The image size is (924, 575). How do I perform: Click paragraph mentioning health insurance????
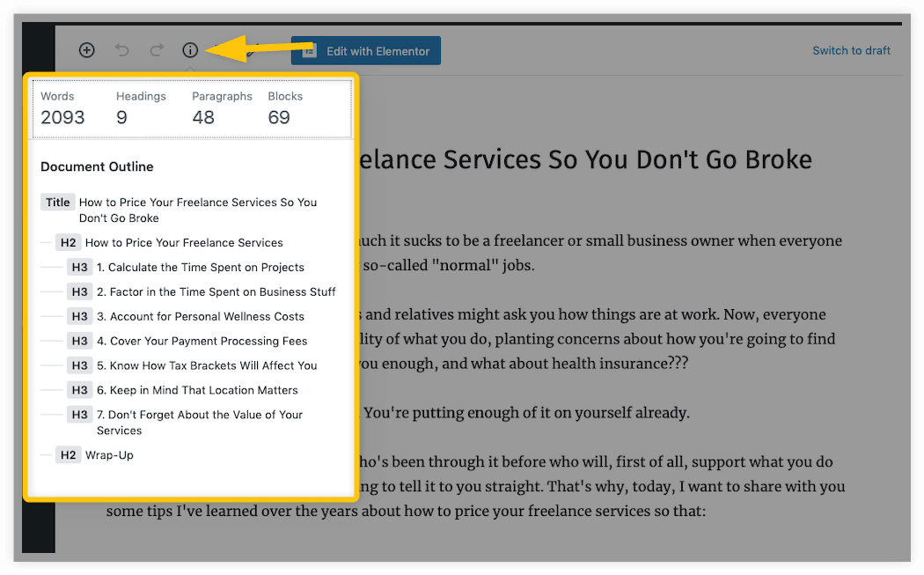(597, 339)
